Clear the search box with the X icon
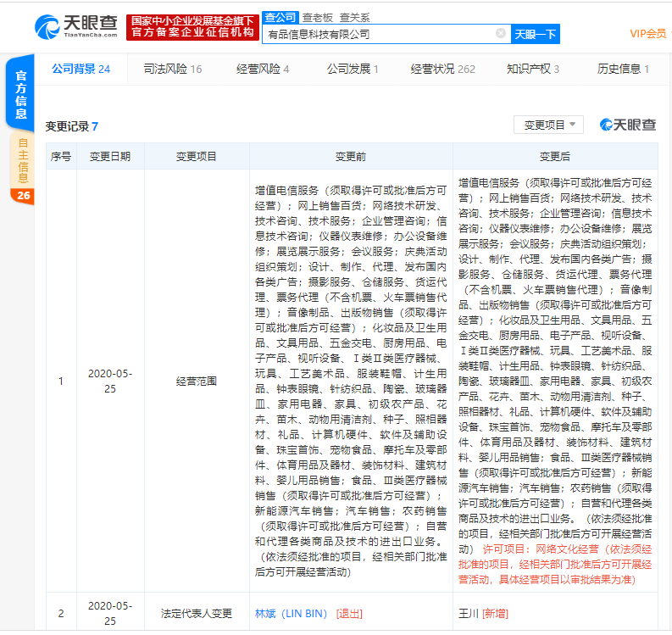Screen dimensions: 672x635 (500, 34)
